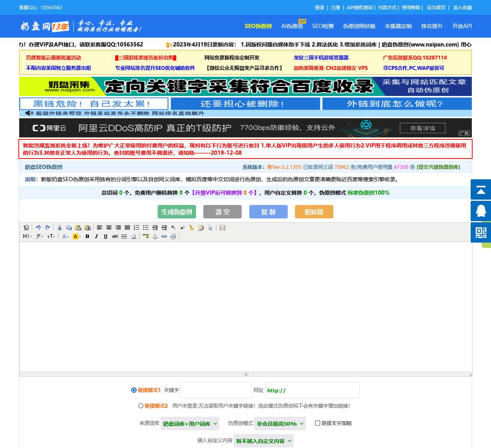Select 链接模式1 radio button

tap(134, 390)
